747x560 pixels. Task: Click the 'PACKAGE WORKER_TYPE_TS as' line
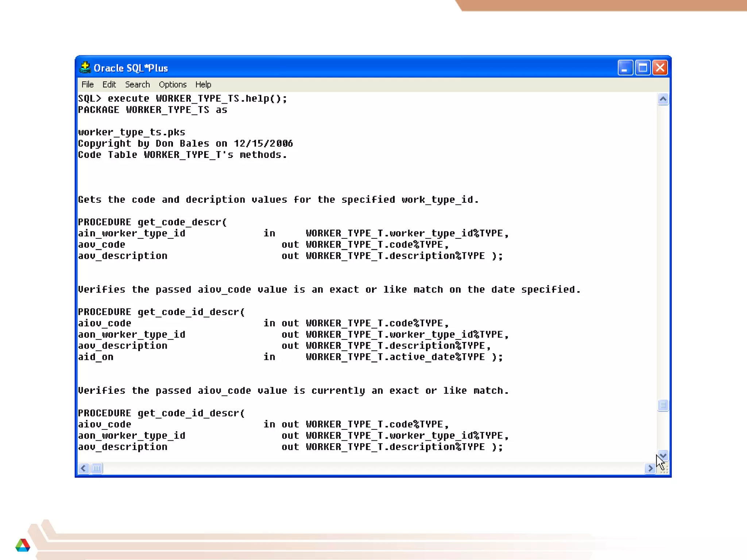click(152, 110)
